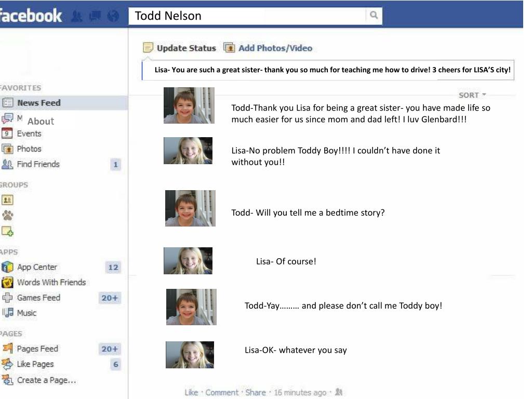The width and height of the screenshot is (532, 399).
Task: Click App Center badge 12
Action: coord(113,268)
